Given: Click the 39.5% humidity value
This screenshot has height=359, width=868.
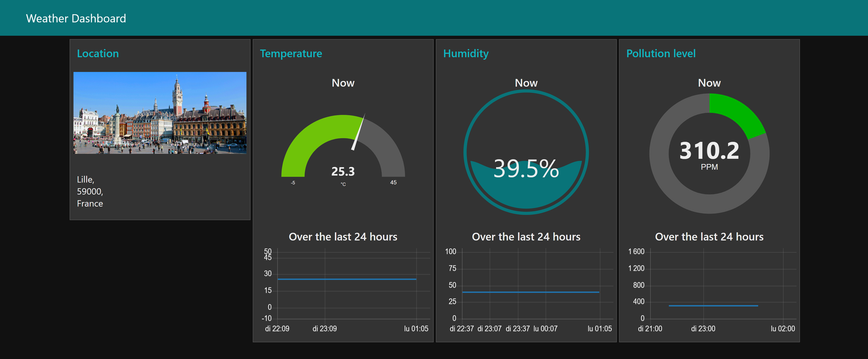Looking at the screenshot, I should point(526,169).
